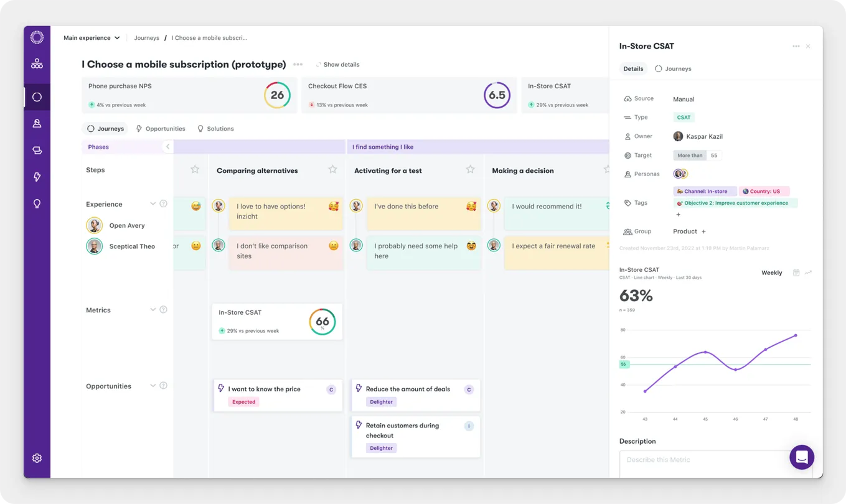
Task: Open the 'Reduce the amount of deals' opportunity
Action: coord(416,395)
